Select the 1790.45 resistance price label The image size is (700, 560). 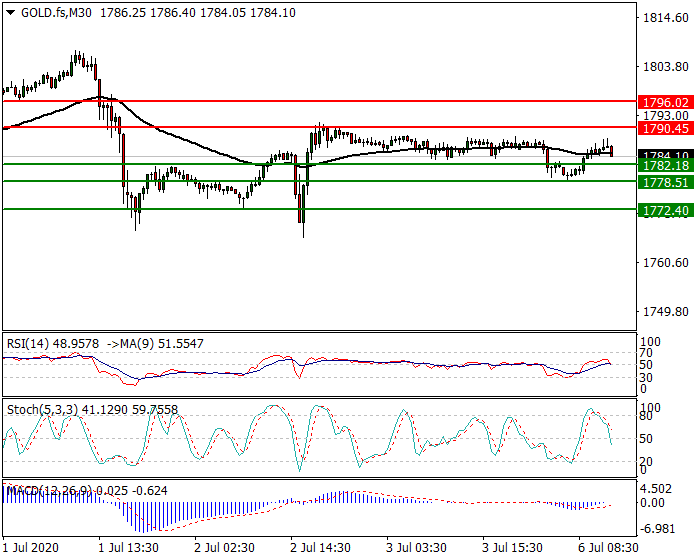[x=666, y=129]
